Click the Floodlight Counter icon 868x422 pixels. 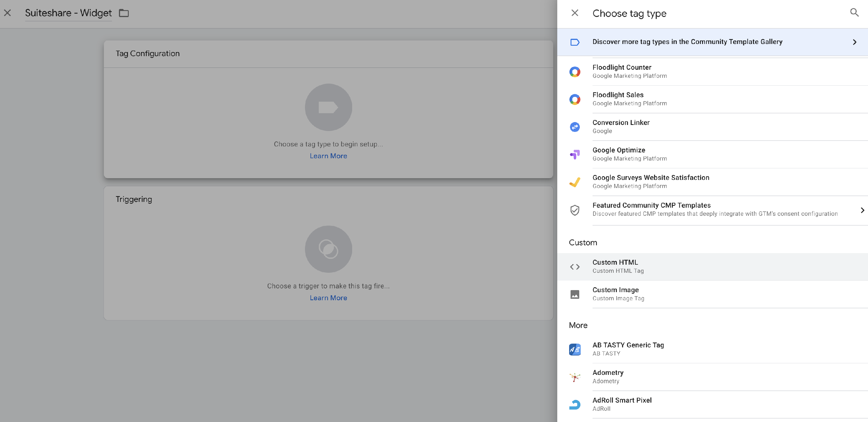point(575,72)
